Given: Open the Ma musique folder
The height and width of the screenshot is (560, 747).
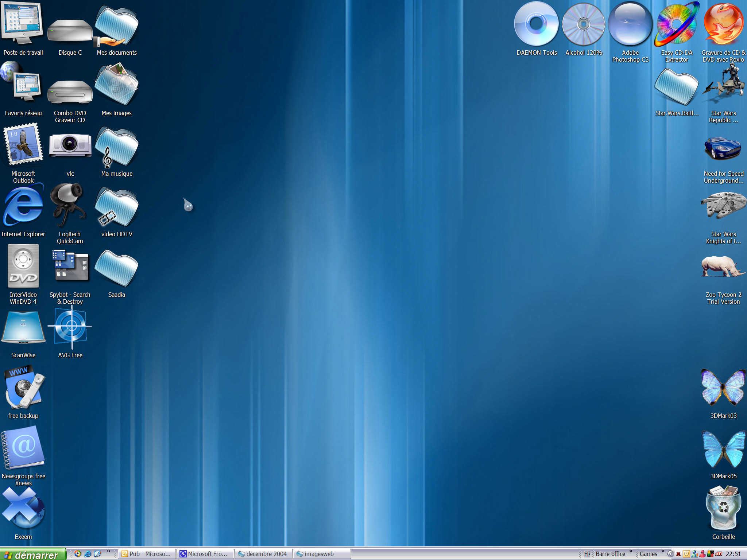Looking at the screenshot, I should (x=117, y=151).
